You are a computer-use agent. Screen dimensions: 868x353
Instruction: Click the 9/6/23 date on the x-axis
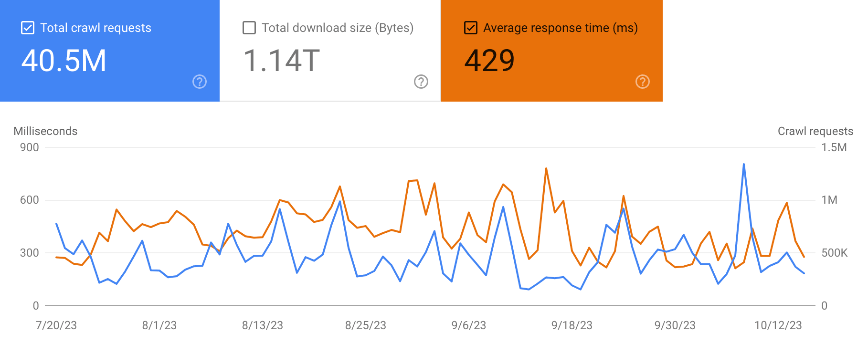(x=469, y=325)
